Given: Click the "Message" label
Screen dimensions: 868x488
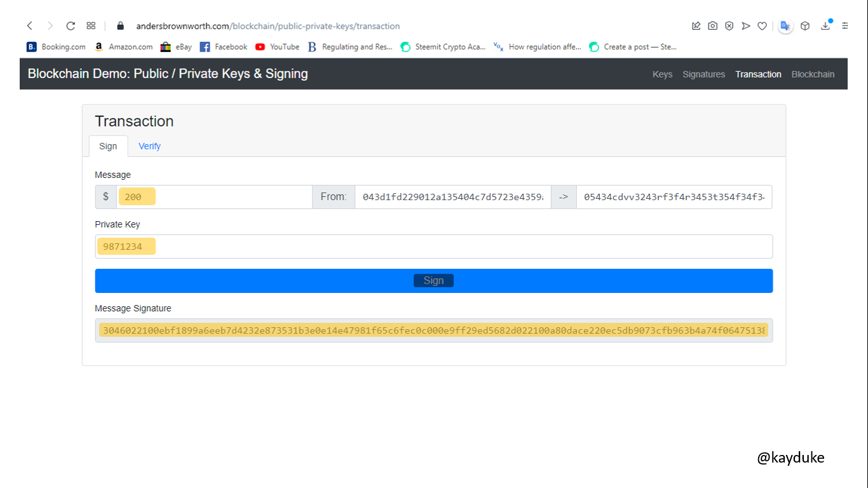Looking at the screenshot, I should [x=112, y=175].
